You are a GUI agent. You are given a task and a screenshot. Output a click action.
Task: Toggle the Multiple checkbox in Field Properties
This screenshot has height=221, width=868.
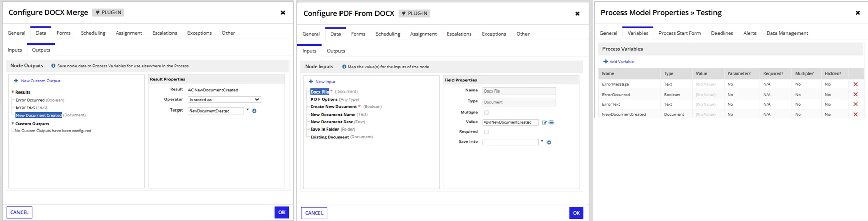486,112
